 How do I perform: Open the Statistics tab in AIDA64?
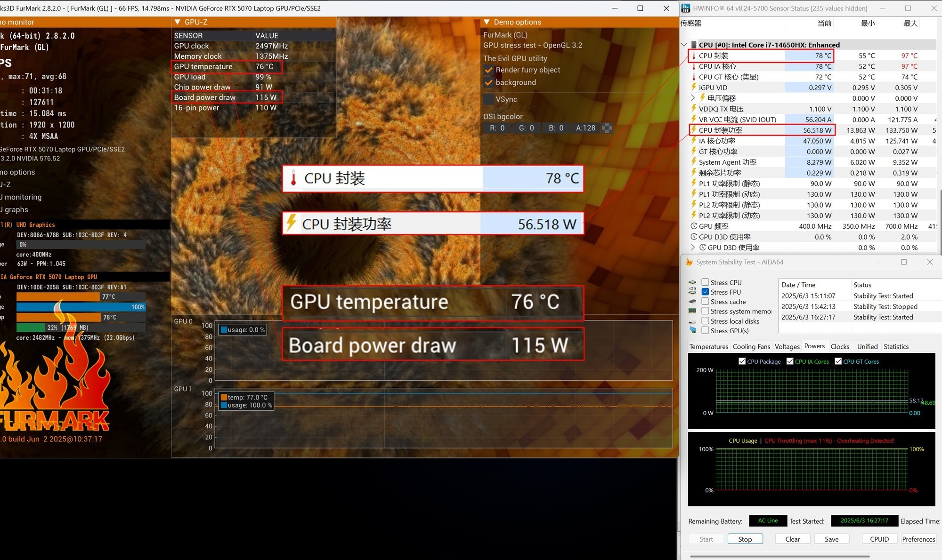896,346
